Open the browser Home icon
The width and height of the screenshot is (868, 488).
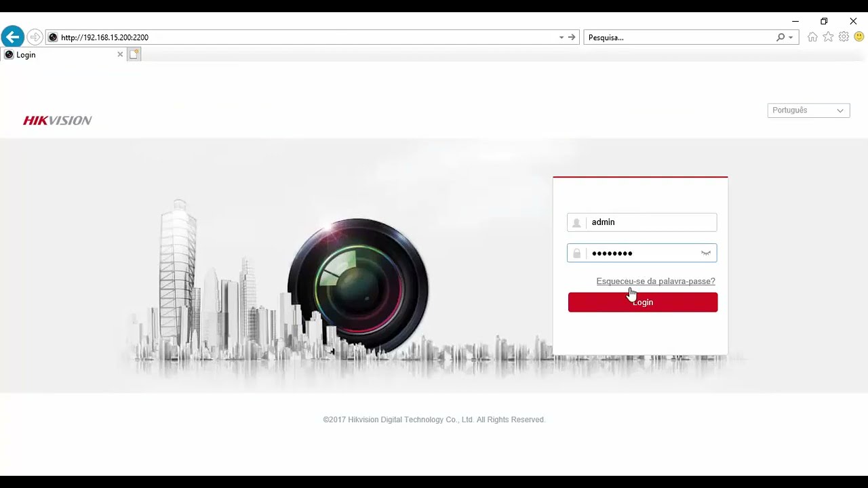coord(812,37)
